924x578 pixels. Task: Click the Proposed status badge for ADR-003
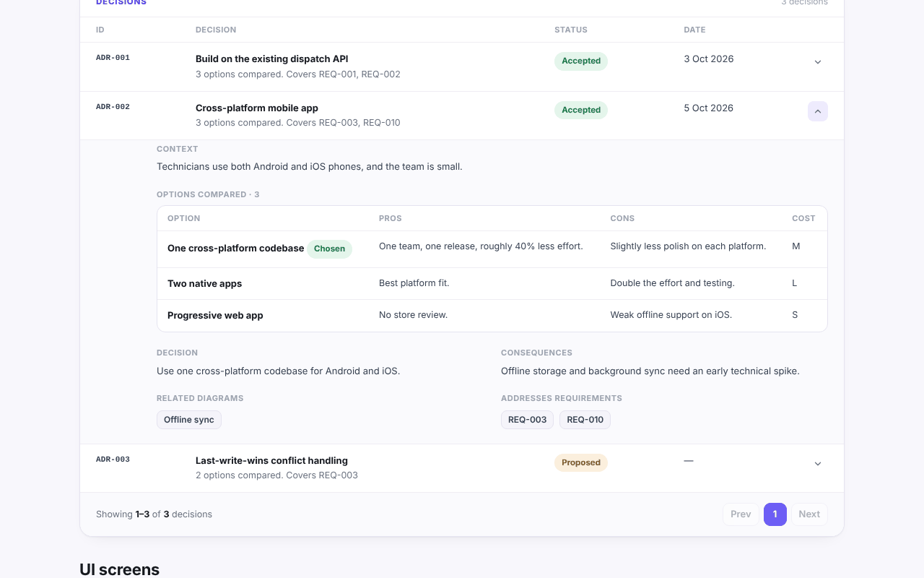581,462
